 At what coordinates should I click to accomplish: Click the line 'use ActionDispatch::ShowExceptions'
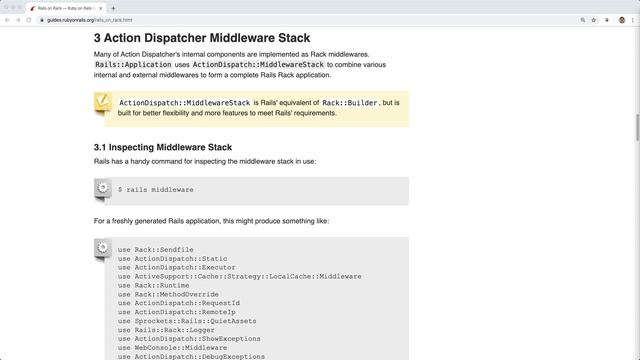[x=189, y=339]
